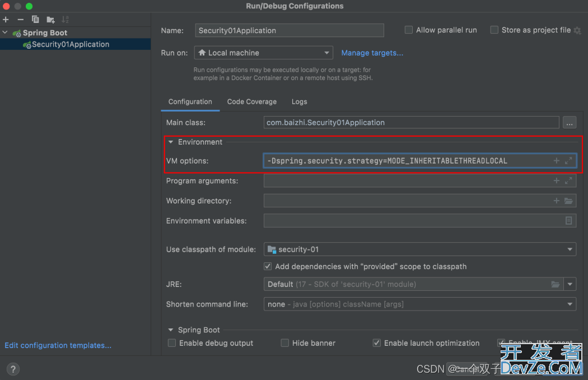
Task: Click the Spring Boot icon in the tree
Action: [17, 34]
